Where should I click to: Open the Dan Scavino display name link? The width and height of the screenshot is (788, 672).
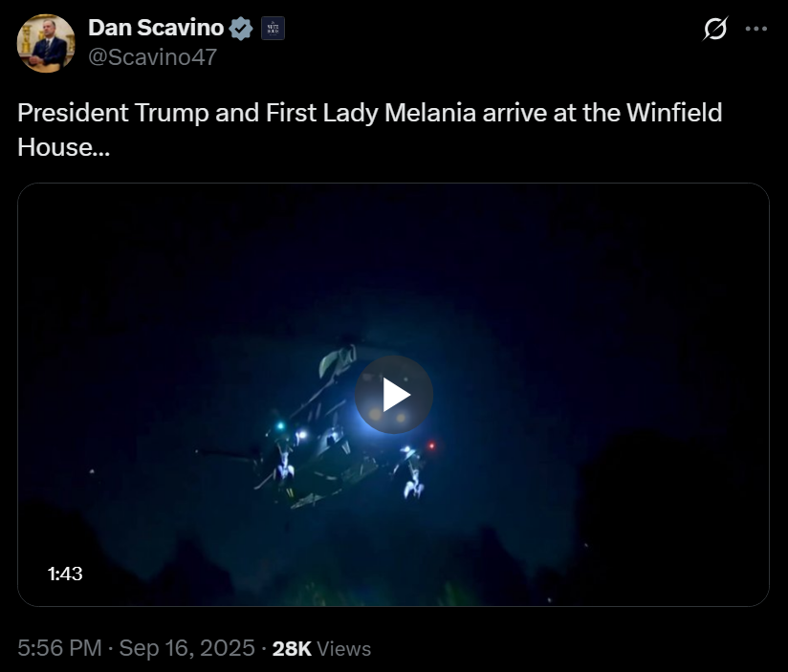(x=156, y=28)
